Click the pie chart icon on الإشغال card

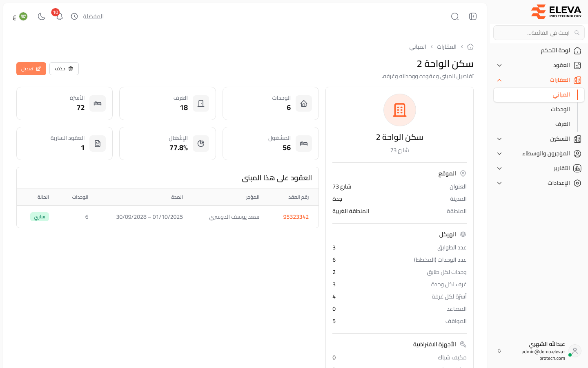click(201, 144)
